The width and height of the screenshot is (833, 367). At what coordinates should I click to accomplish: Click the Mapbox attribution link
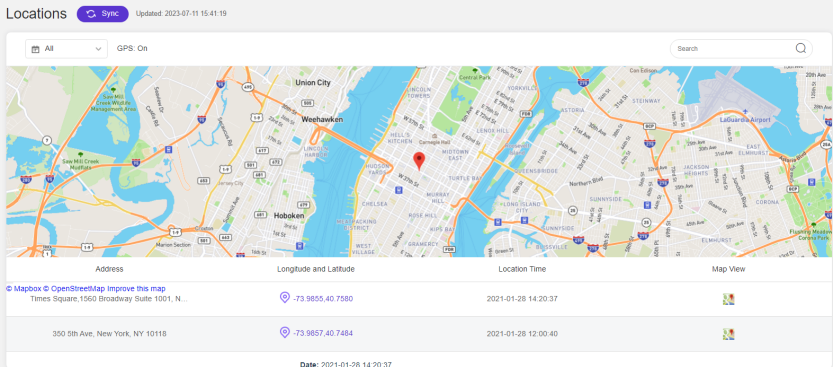[23, 288]
